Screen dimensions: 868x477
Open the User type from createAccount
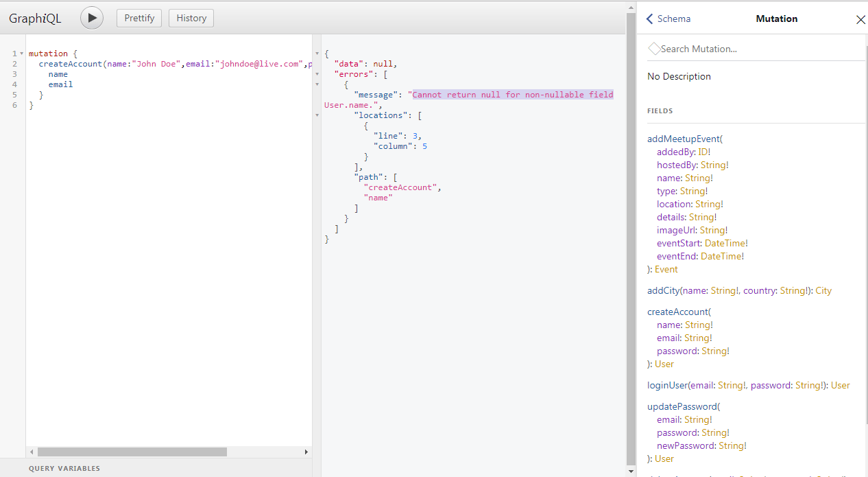(664, 364)
